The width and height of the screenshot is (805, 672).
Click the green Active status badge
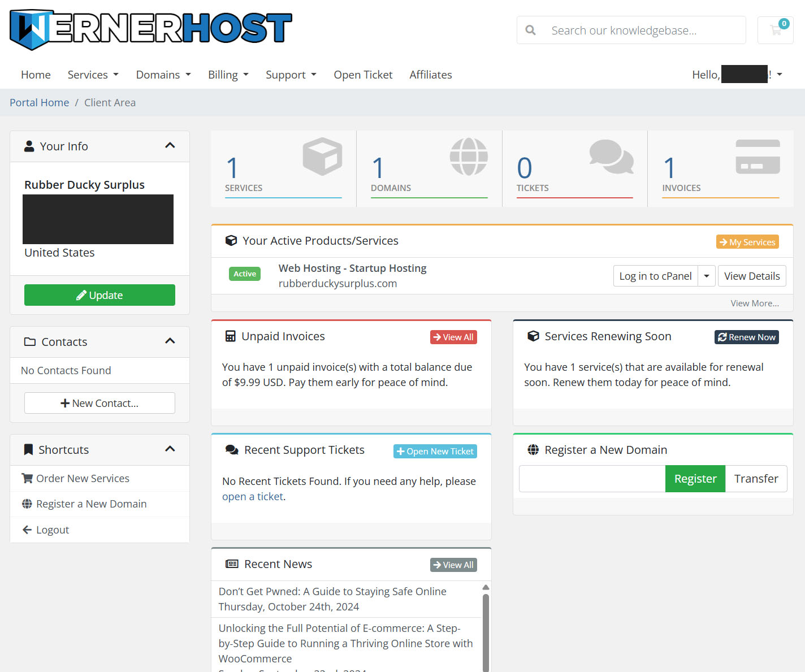(245, 274)
